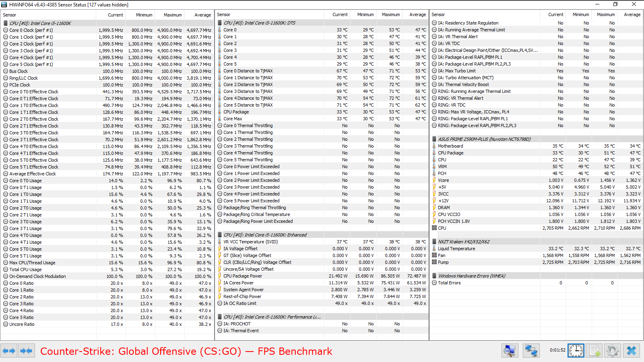Select the Motherboard temperature row

coord(537,146)
